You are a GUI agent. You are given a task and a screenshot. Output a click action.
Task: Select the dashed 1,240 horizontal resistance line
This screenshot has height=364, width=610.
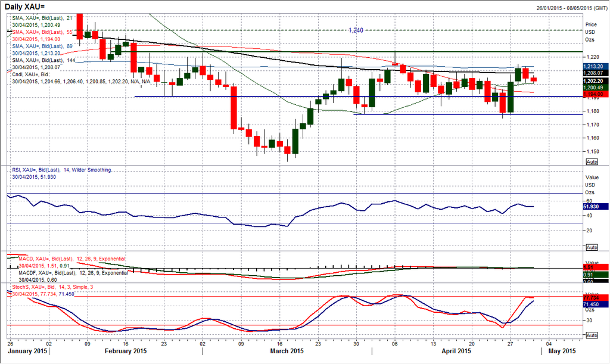(295, 30)
